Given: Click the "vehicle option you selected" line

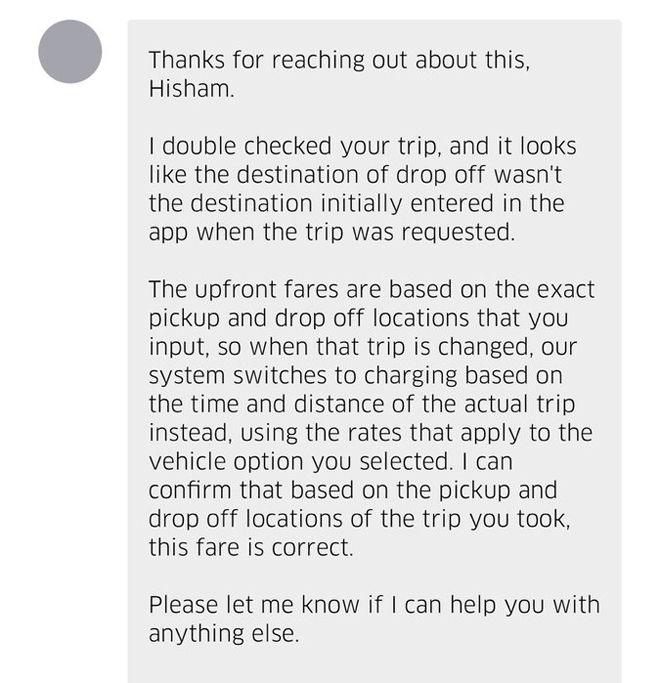Looking at the screenshot, I should pyautogui.click(x=300, y=463).
